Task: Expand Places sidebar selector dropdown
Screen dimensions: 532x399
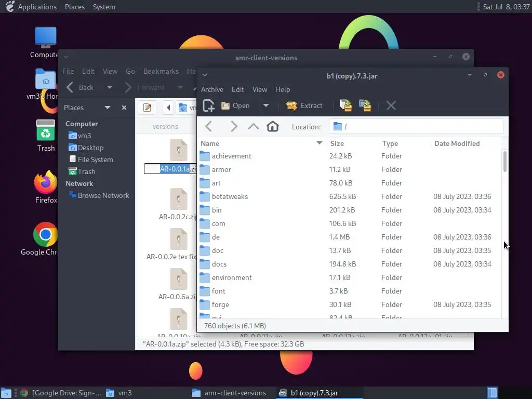Action: (108, 108)
